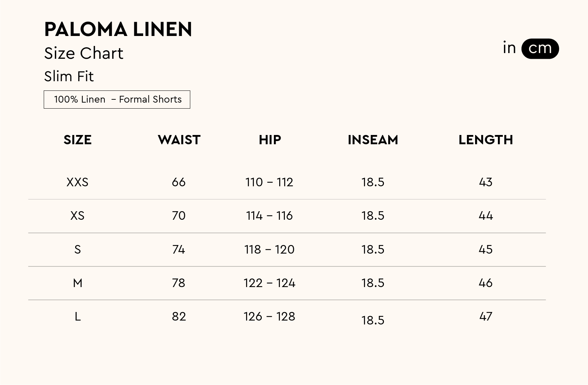Click the INSEAM column header
This screenshot has width=588, height=385.
click(373, 140)
